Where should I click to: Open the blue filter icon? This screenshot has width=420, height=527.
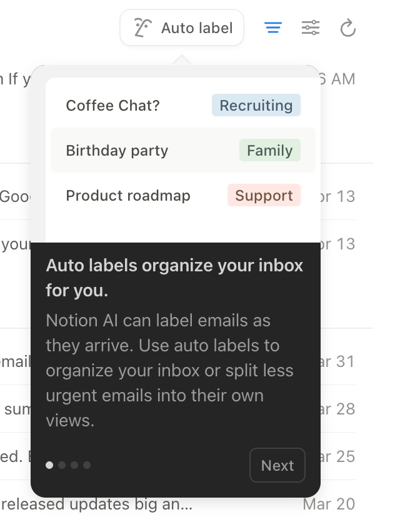tap(273, 28)
